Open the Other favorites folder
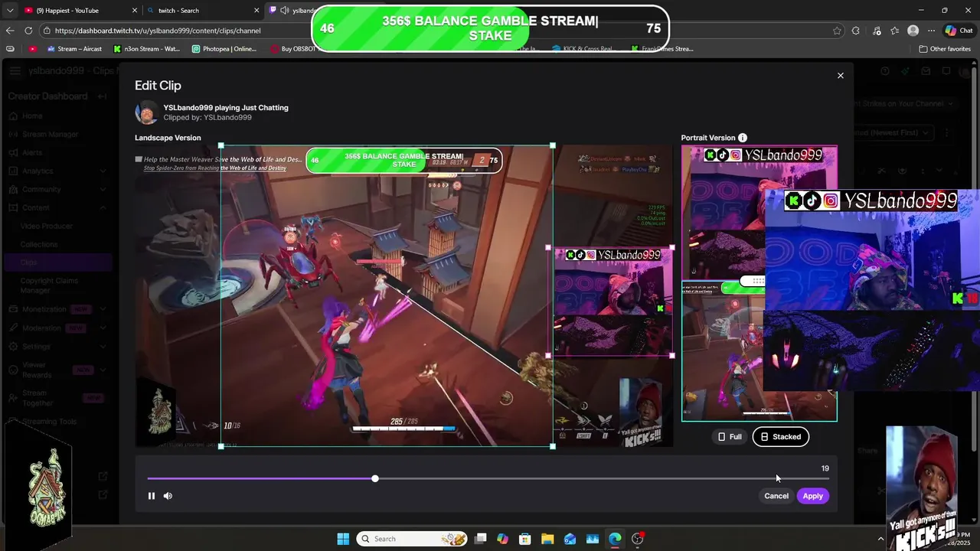 [x=945, y=49]
